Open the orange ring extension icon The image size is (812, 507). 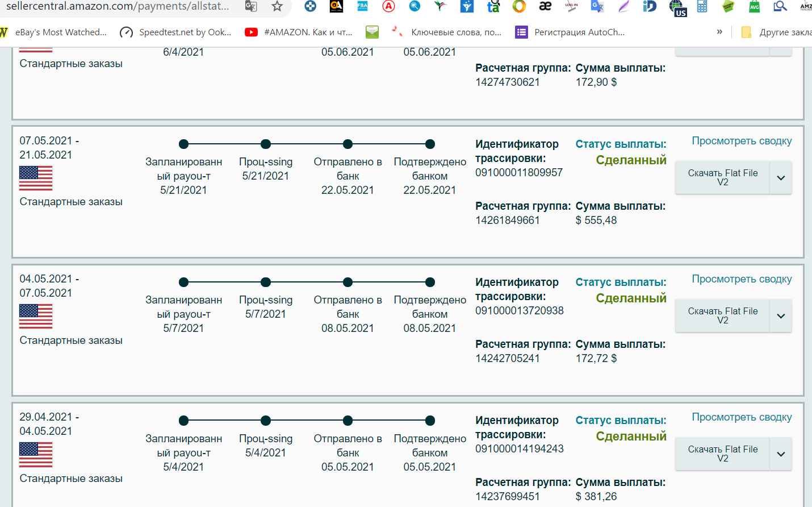(519, 6)
